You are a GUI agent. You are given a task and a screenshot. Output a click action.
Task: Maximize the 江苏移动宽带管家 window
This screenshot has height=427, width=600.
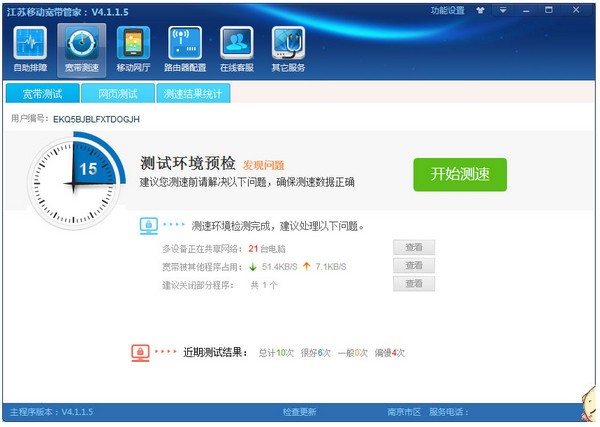[x=549, y=10]
